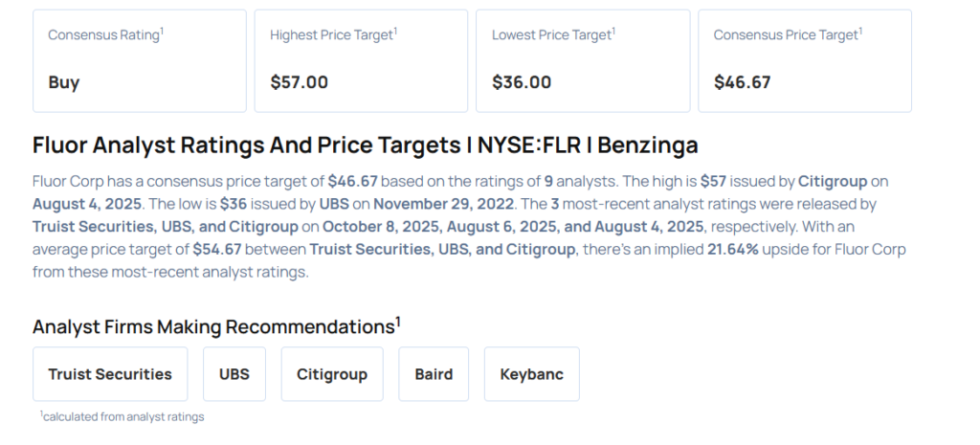Select the UBS analyst firm button
The height and width of the screenshot is (445, 980).
pyautogui.click(x=234, y=374)
